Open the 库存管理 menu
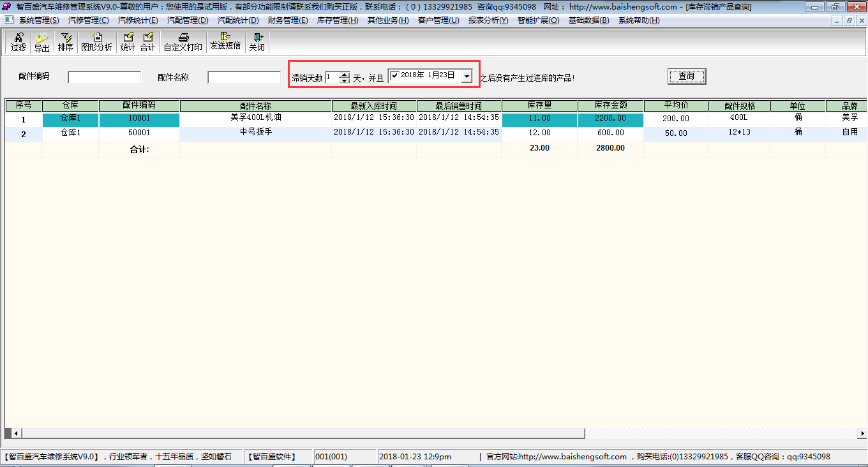 click(x=338, y=20)
